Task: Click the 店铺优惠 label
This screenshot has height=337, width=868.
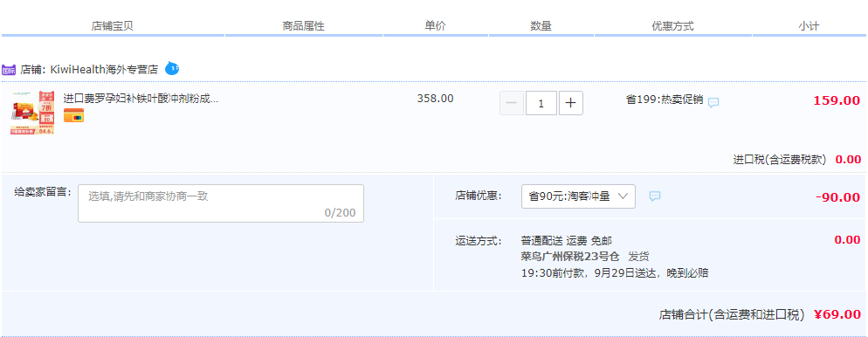Action: (479, 196)
